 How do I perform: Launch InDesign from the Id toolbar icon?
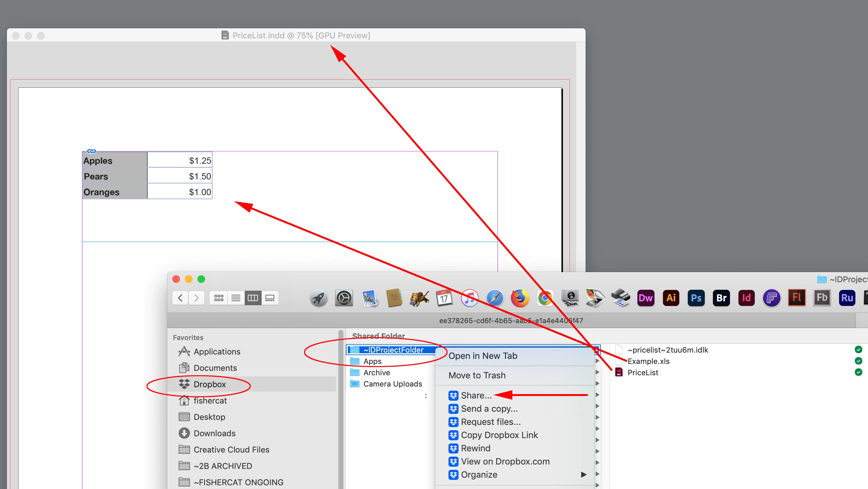[x=746, y=298]
